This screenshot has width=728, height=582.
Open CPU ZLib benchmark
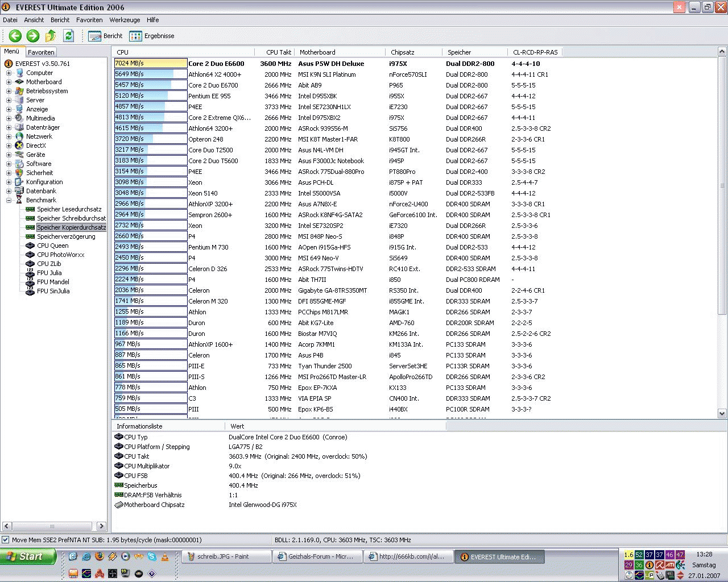tap(49, 264)
